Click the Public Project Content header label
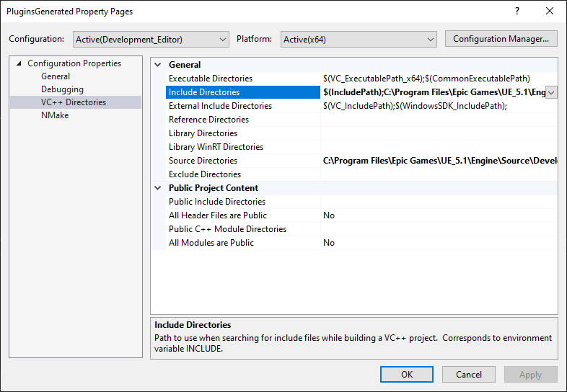This screenshot has width=567, height=392. pos(214,188)
